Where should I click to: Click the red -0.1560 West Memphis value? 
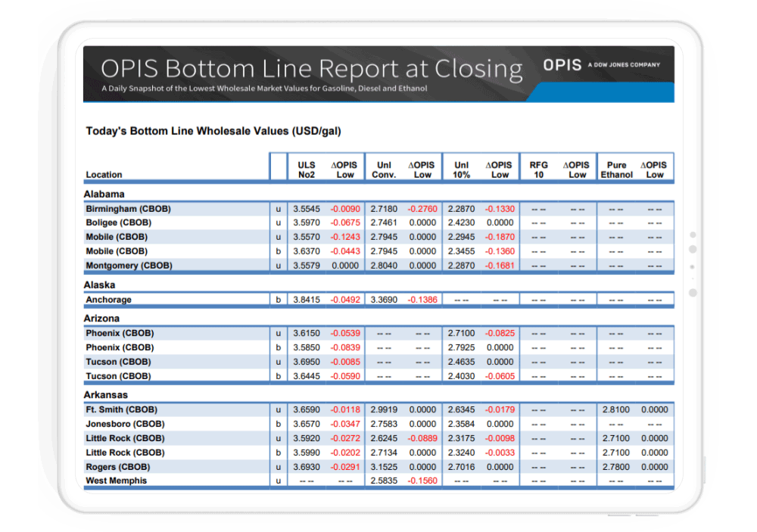point(422,481)
